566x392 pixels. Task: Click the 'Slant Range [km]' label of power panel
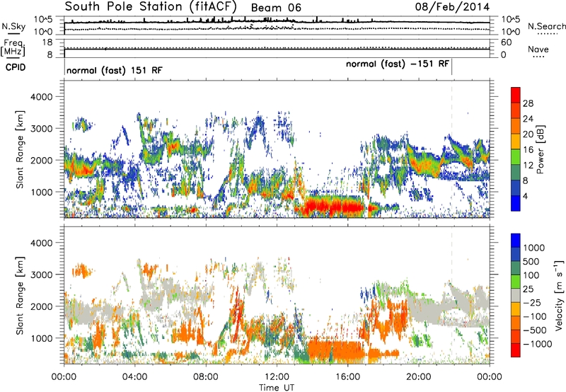(x=20, y=149)
